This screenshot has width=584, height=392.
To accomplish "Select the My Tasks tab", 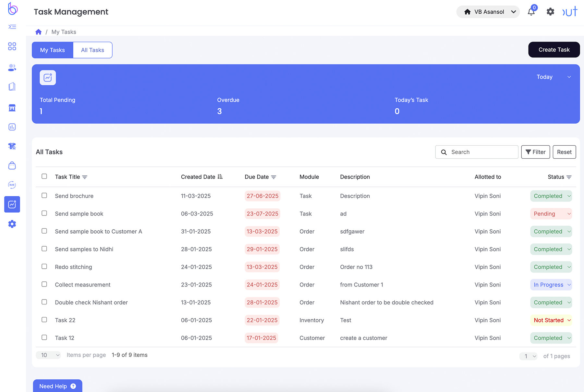I will click(53, 50).
